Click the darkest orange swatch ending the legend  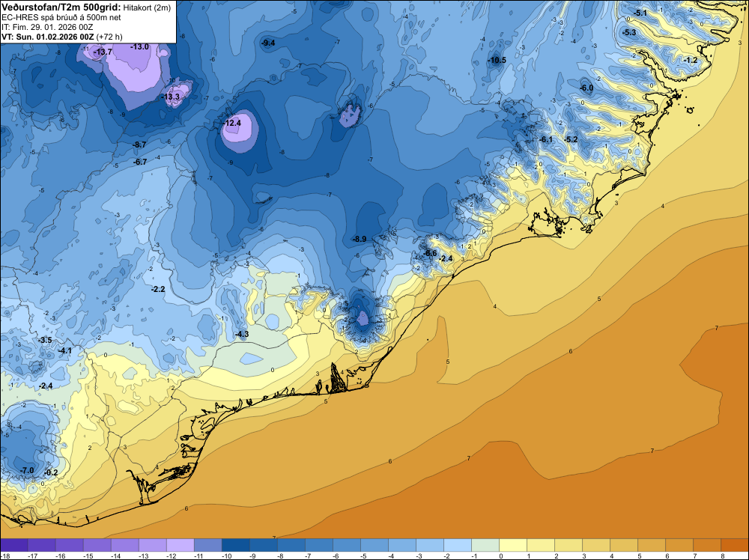pyautogui.click(x=735, y=545)
